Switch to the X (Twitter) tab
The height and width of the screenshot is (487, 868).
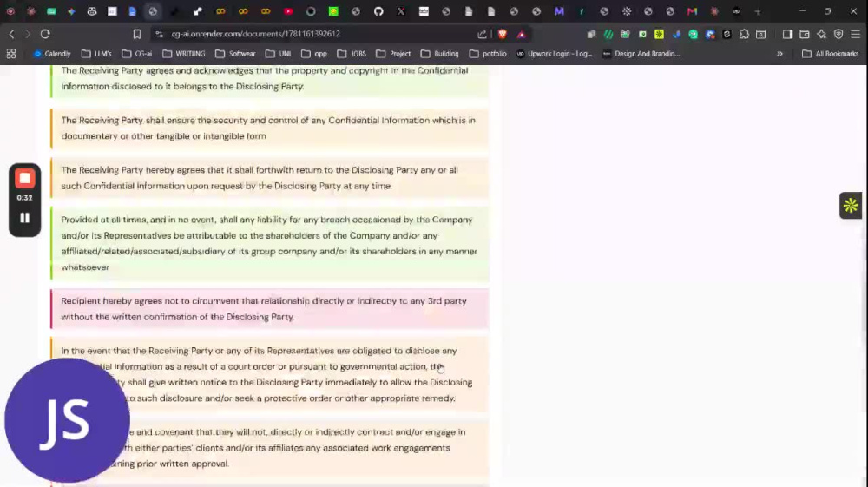click(401, 11)
